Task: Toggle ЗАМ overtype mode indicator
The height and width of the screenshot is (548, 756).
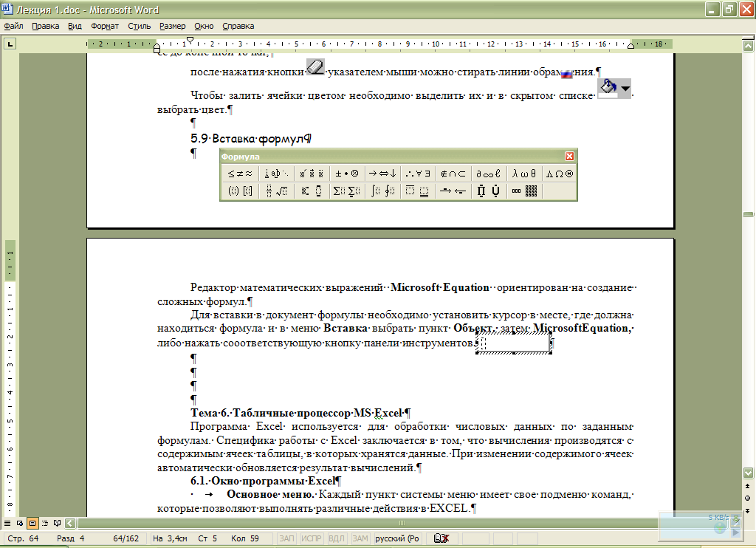Action: [x=360, y=538]
